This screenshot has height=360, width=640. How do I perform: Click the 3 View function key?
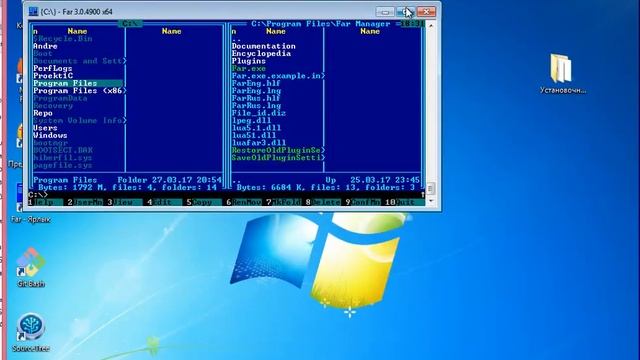click(124, 202)
